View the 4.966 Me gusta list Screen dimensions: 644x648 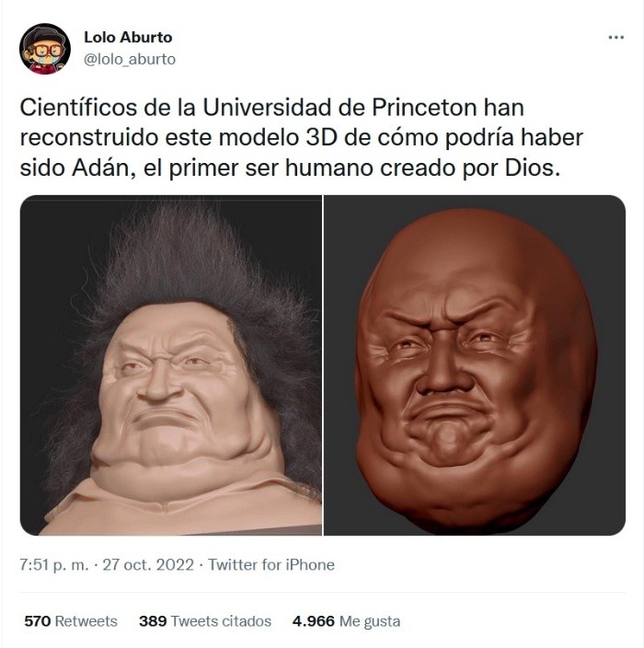pos(346,621)
